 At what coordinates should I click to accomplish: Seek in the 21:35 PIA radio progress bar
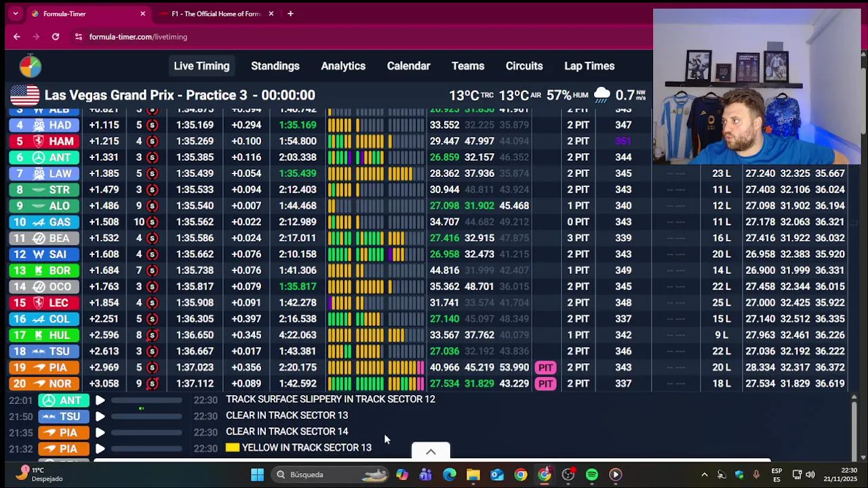pos(146,432)
